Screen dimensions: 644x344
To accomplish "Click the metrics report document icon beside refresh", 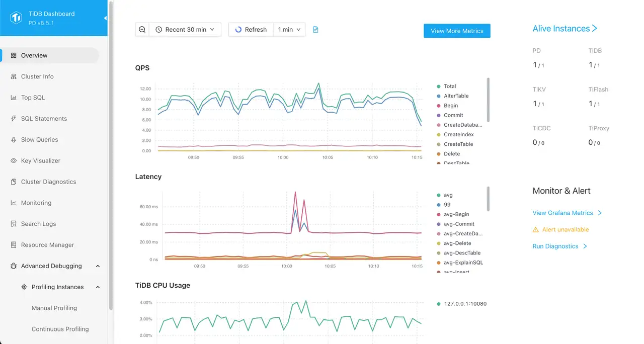I will (315, 29).
